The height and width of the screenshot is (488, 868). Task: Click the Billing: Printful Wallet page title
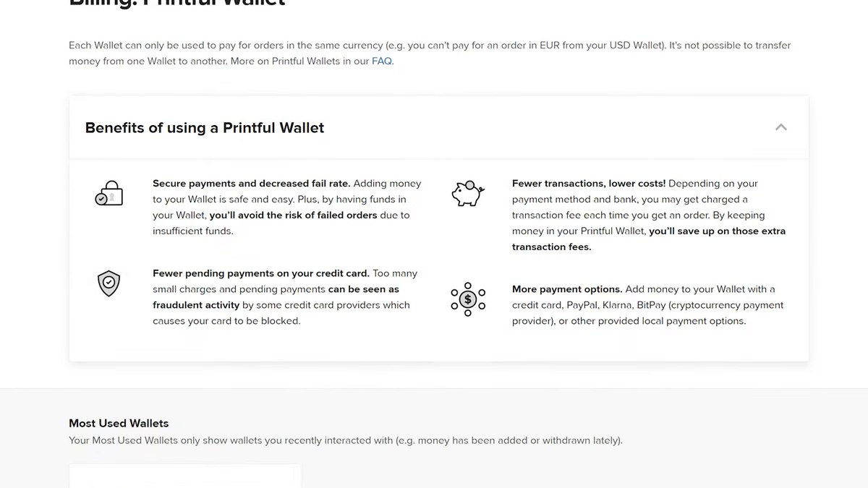pos(177,2)
